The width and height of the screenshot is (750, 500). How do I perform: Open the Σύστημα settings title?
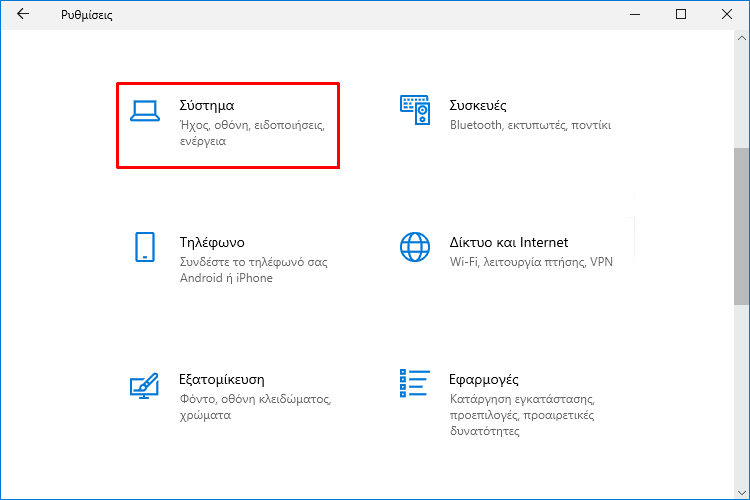tap(207, 105)
